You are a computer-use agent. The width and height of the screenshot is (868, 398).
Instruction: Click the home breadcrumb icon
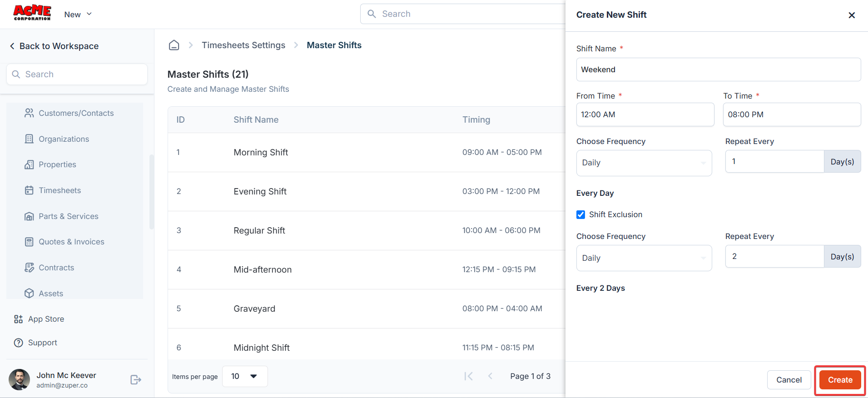click(174, 45)
